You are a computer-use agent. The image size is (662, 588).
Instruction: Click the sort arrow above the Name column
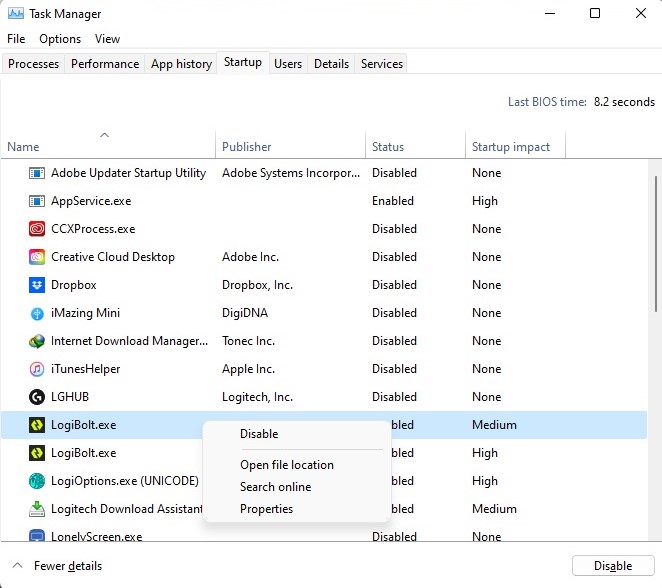tap(104, 135)
